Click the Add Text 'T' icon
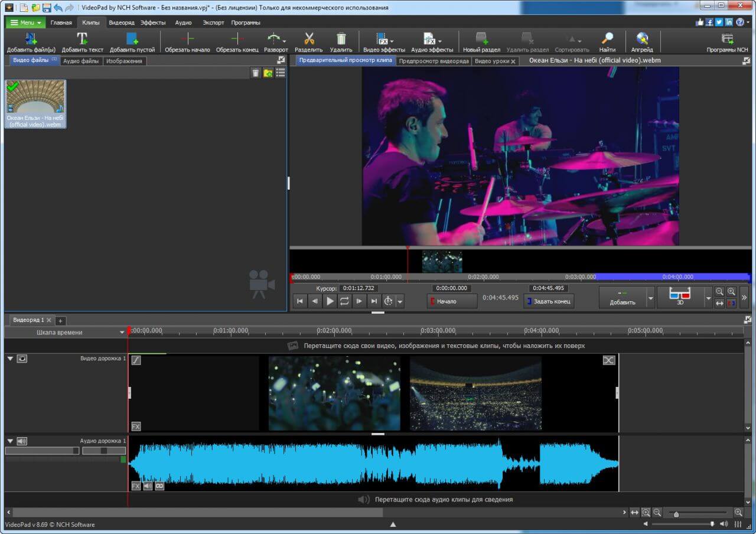The height and width of the screenshot is (534, 756). [82, 39]
